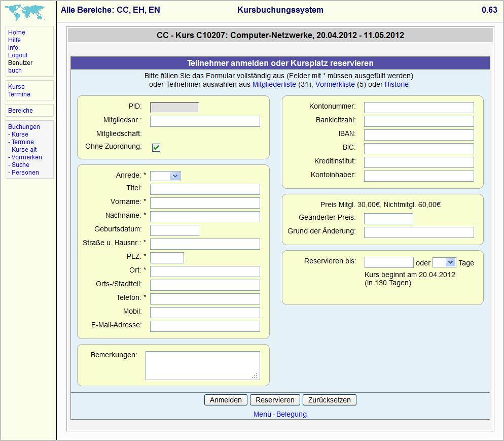504x441 pixels.
Task: Click the version number 0.63
Action: tap(489, 10)
